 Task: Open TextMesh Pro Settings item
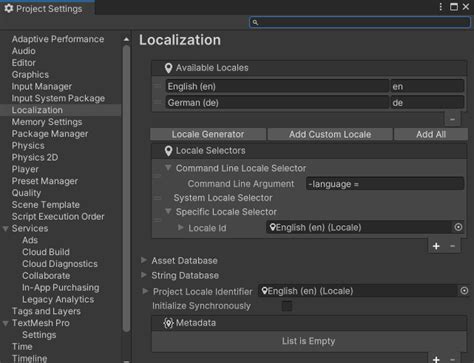click(x=39, y=335)
